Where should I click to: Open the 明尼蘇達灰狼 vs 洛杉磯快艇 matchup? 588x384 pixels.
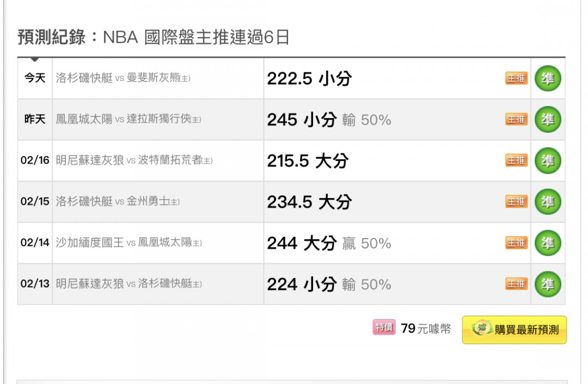(128, 283)
